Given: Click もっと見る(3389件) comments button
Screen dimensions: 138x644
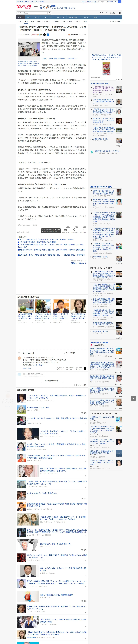Looking at the screenshot, I should (x=52, y=380).
